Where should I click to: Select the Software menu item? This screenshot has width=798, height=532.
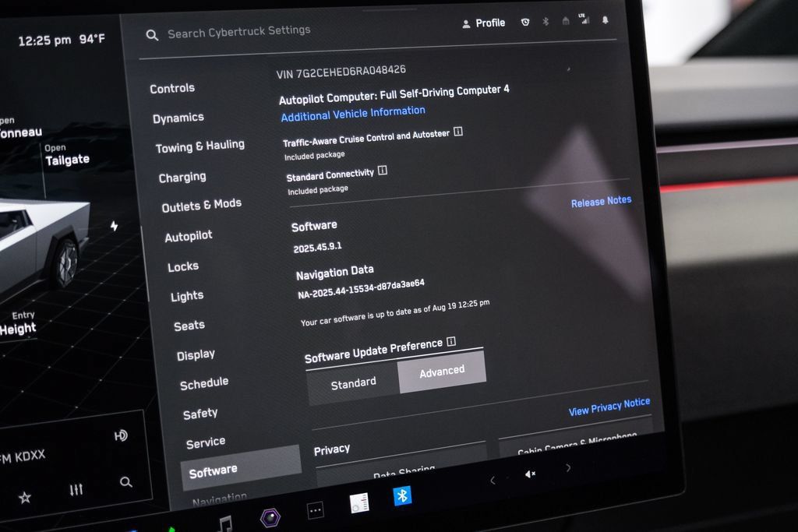pyautogui.click(x=242, y=468)
